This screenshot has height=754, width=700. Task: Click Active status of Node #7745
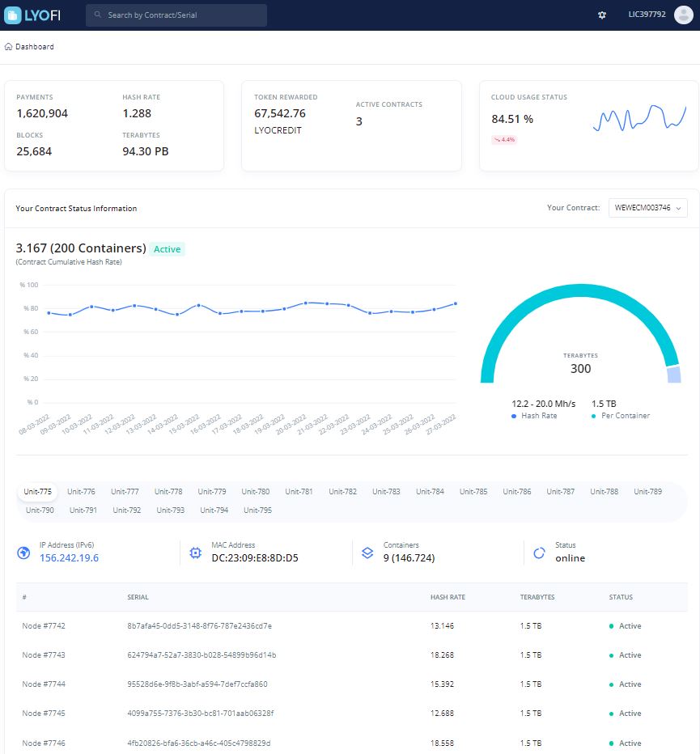coord(625,713)
